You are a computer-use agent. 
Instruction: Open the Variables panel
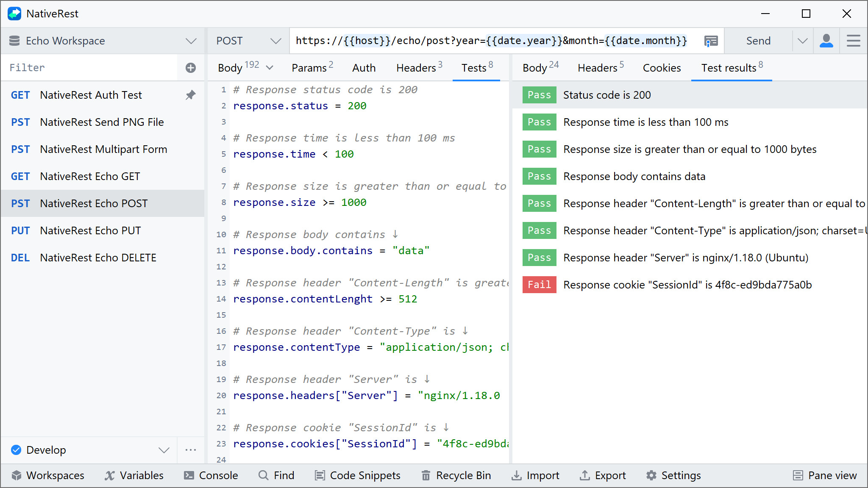[134, 475]
